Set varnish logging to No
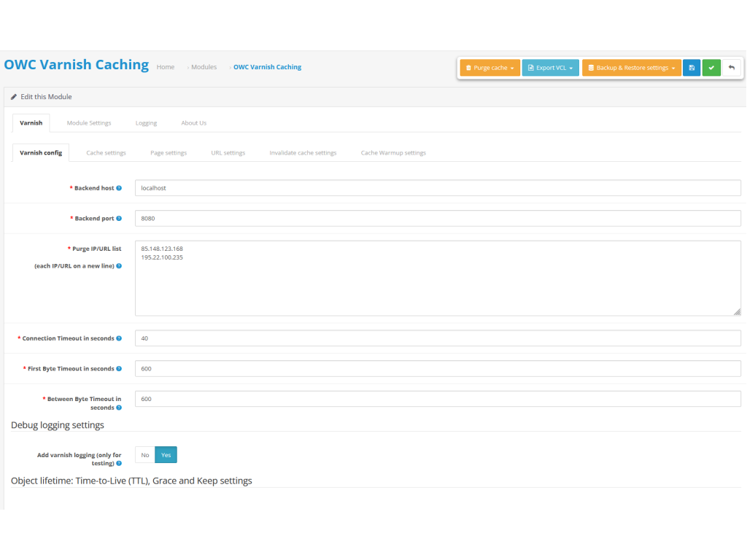 (x=145, y=455)
